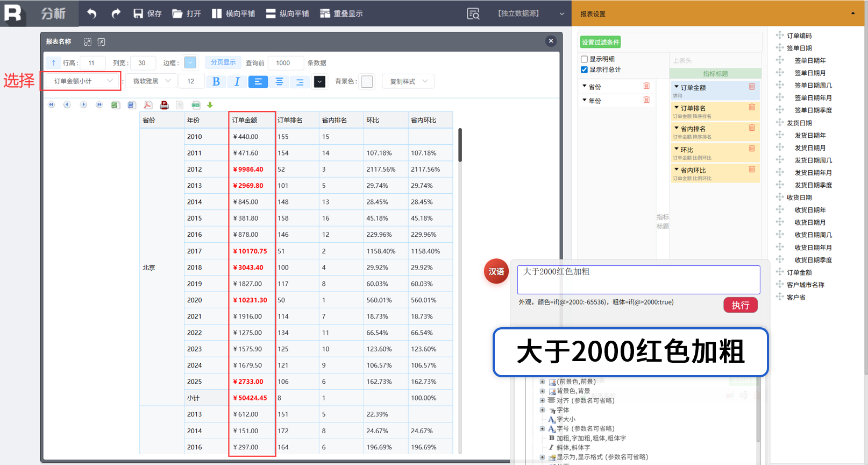The height and width of the screenshot is (465, 868).
Task: Print the report using the printer icon
Action: pos(165,105)
